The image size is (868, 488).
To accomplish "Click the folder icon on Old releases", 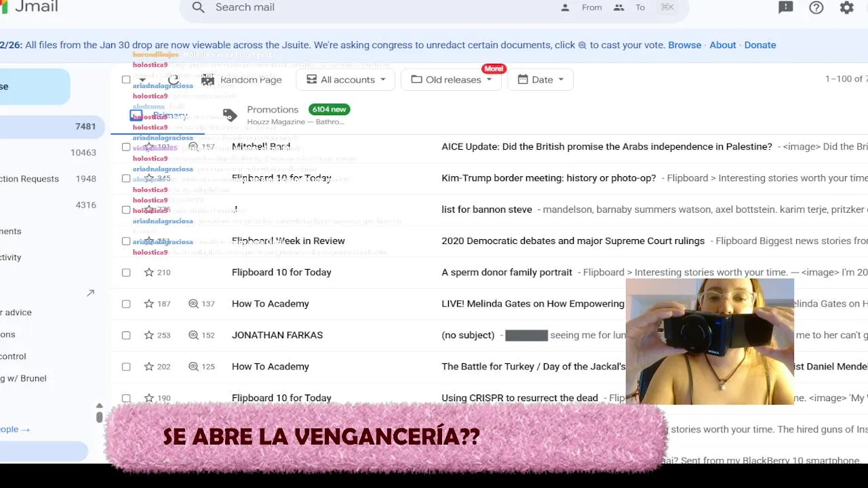I will (416, 79).
